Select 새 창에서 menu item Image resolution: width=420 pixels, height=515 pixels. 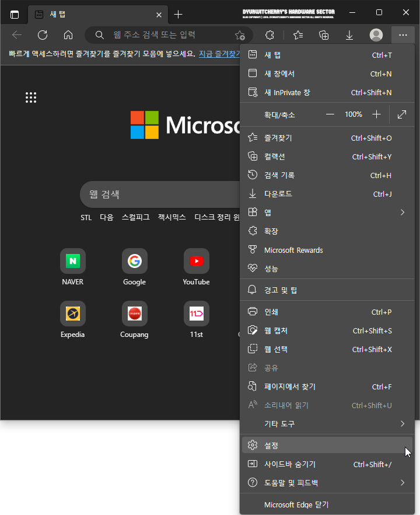pyautogui.click(x=327, y=74)
